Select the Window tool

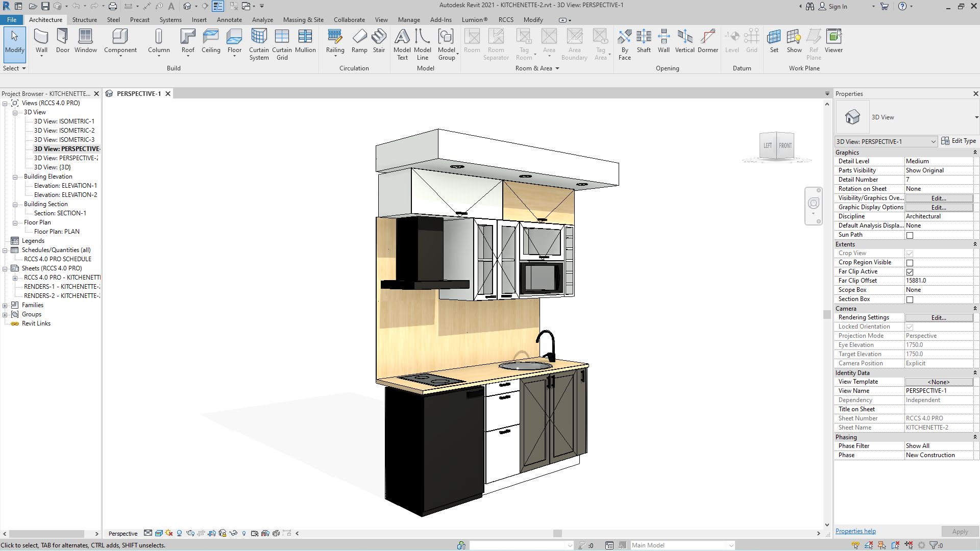[85, 41]
